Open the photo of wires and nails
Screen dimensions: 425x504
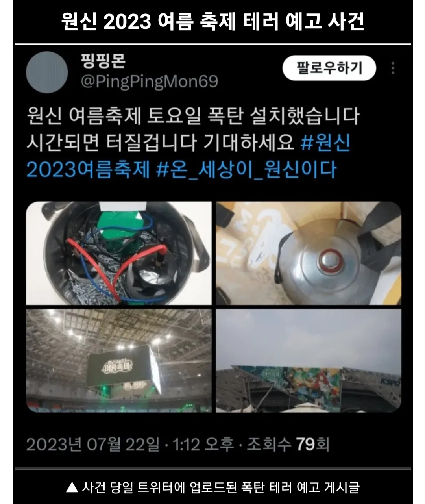click(x=119, y=253)
